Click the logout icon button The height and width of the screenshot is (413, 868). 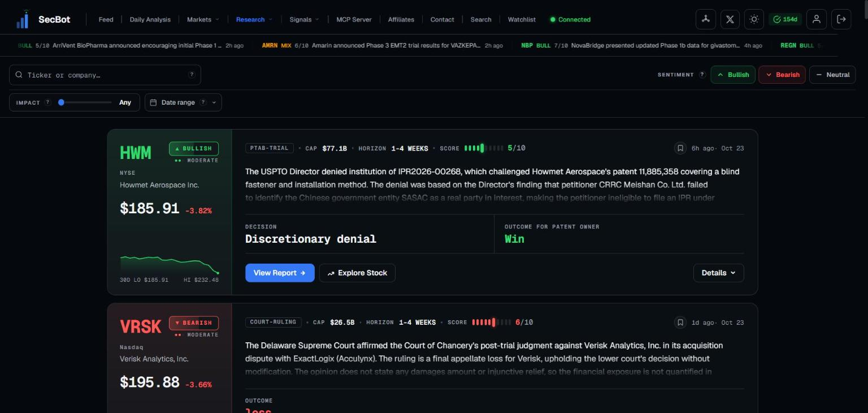[x=841, y=19]
